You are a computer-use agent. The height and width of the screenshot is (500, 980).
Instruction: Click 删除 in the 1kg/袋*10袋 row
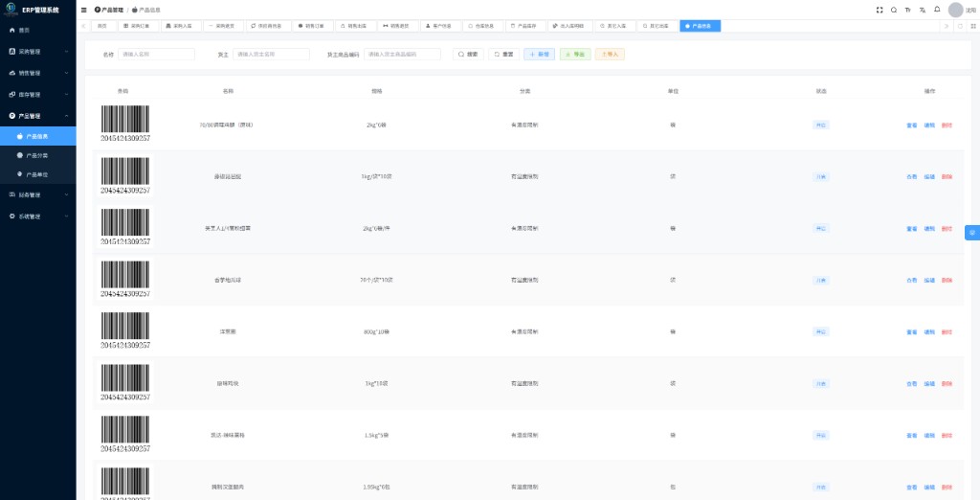947,177
